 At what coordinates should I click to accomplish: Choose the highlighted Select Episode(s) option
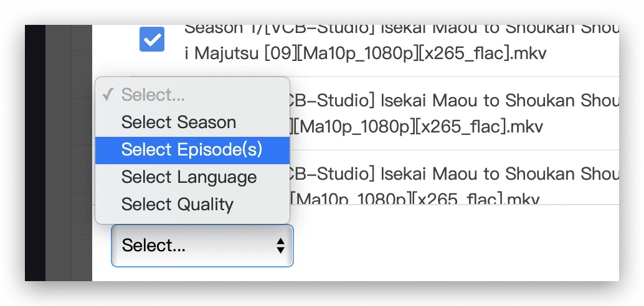[192, 150]
